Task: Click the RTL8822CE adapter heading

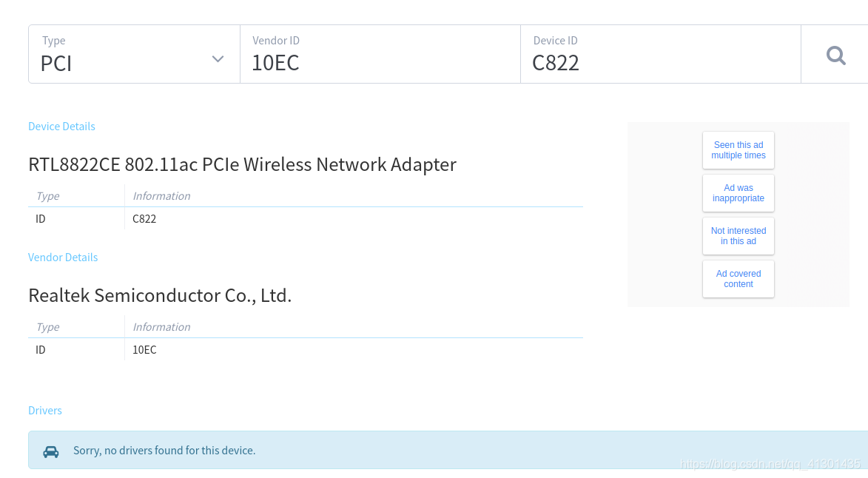Action: point(243,164)
